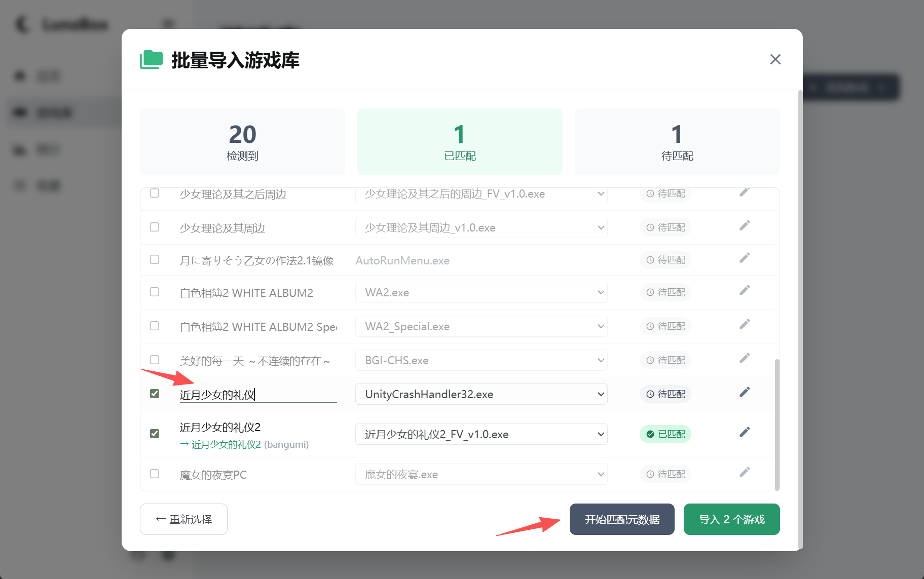The height and width of the screenshot is (579, 924).
Task: Select the 已匹配 matched filter card
Action: pyautogui.click(x=460, y=142)
